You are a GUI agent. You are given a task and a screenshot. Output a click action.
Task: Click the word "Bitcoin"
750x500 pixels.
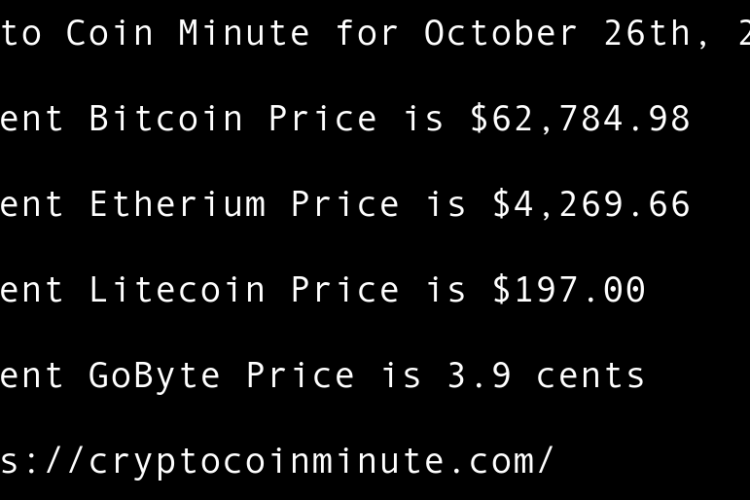point(166,119)
